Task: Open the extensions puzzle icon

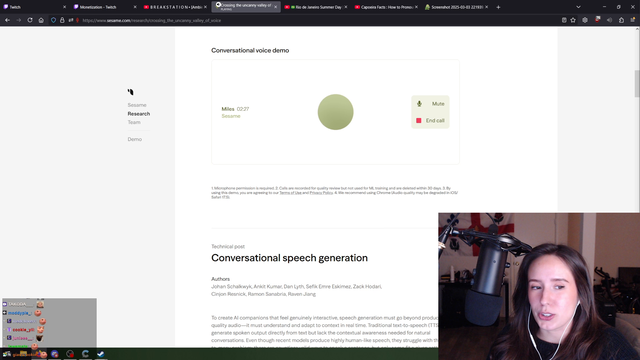Action: [x=621, y=20]
